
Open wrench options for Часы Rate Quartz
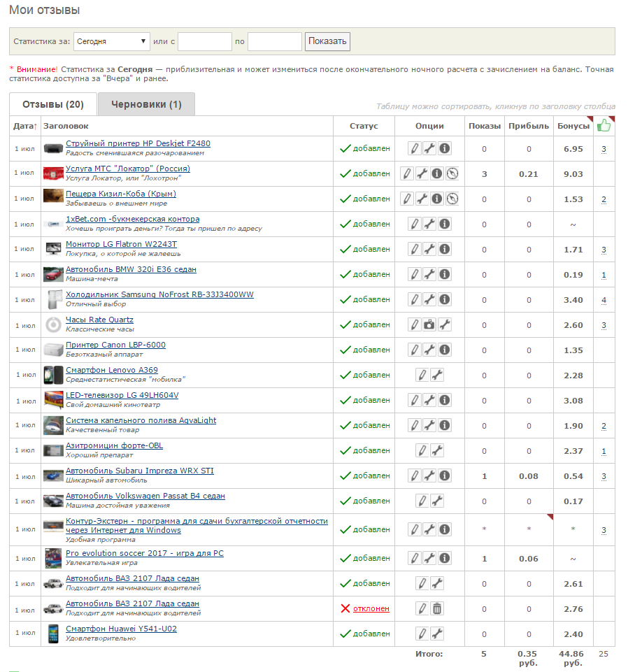tap(445, 324)
